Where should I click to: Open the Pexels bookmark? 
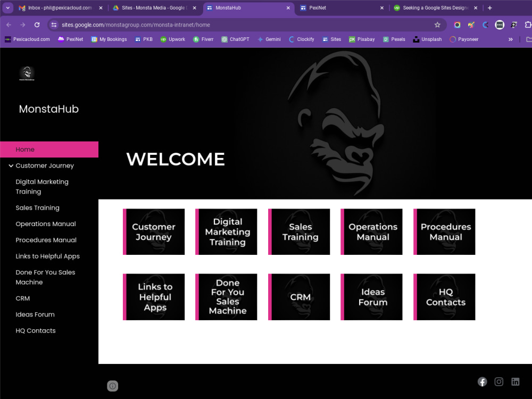(x=394, y=39)
